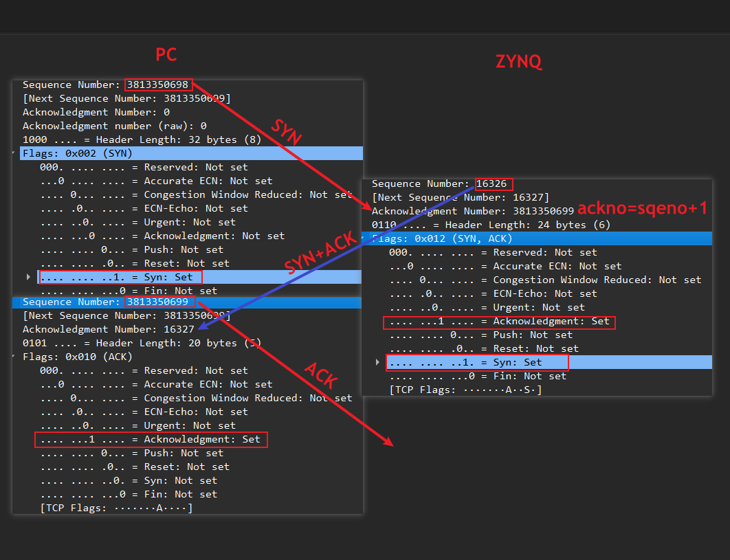Collapse the Flags: 0x010 (ACK) node arrow
Image resolution: width=730 pixels, height=560 pixels.
(x=15, y=357)
